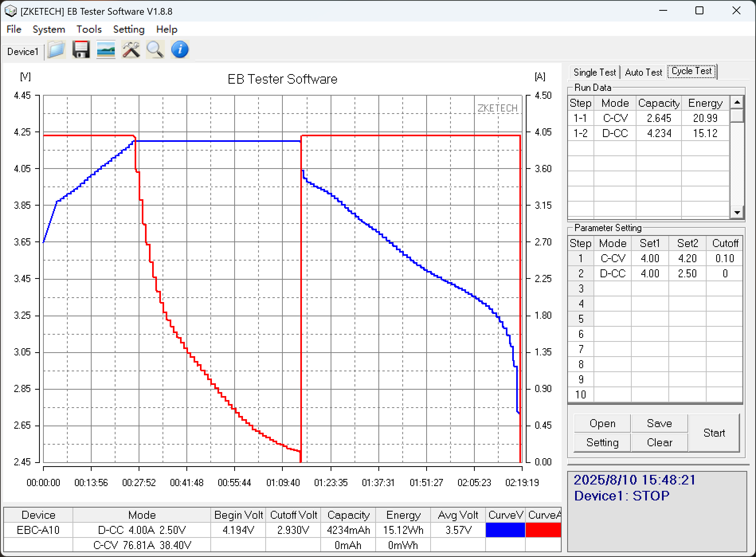
Task: Click Set2 value 2.50 in step 2
Action: click(687, 274)
